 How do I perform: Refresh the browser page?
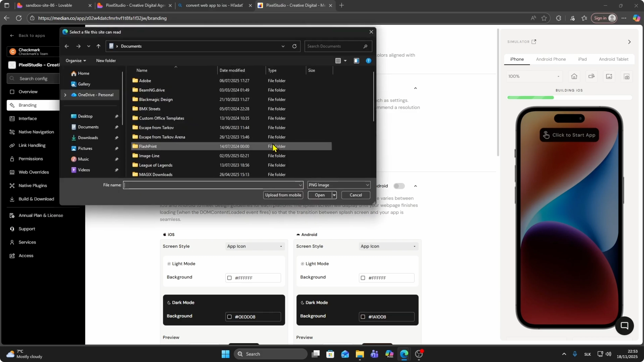19,18
